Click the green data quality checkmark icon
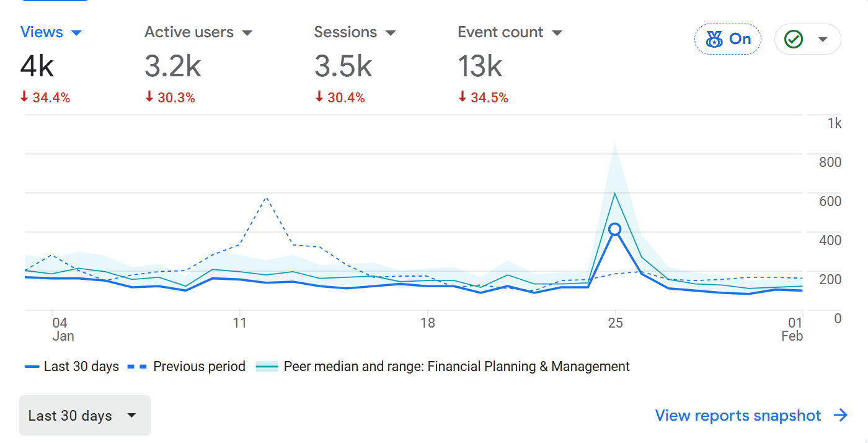 (x=794, y=40)
